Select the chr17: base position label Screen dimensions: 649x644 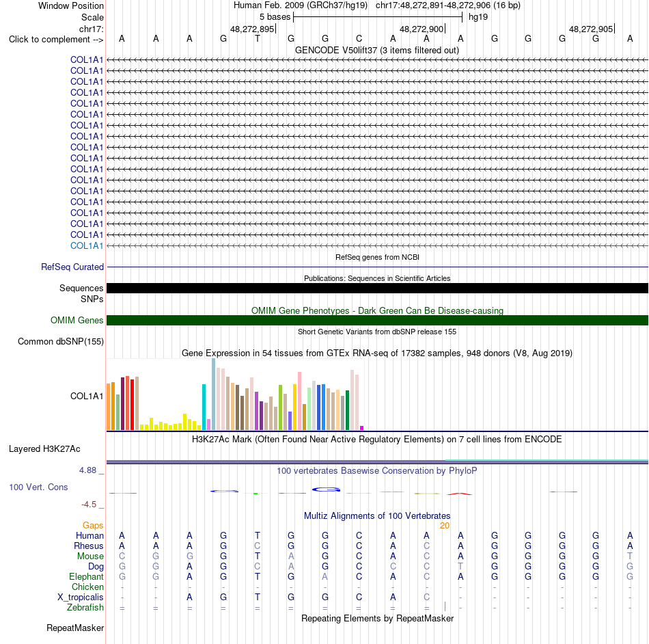91,29
